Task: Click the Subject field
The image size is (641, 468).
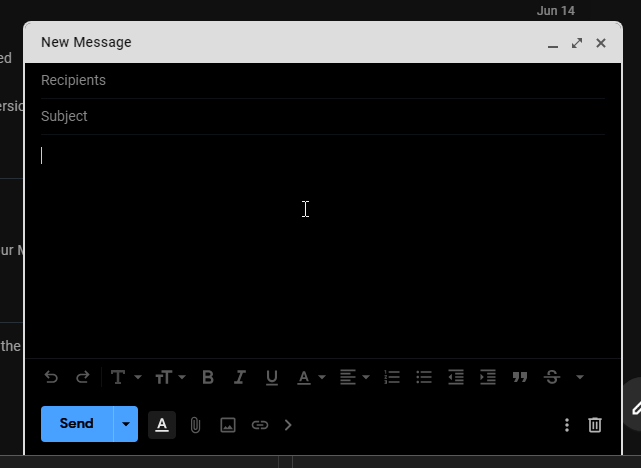Action: pos(323,116)
